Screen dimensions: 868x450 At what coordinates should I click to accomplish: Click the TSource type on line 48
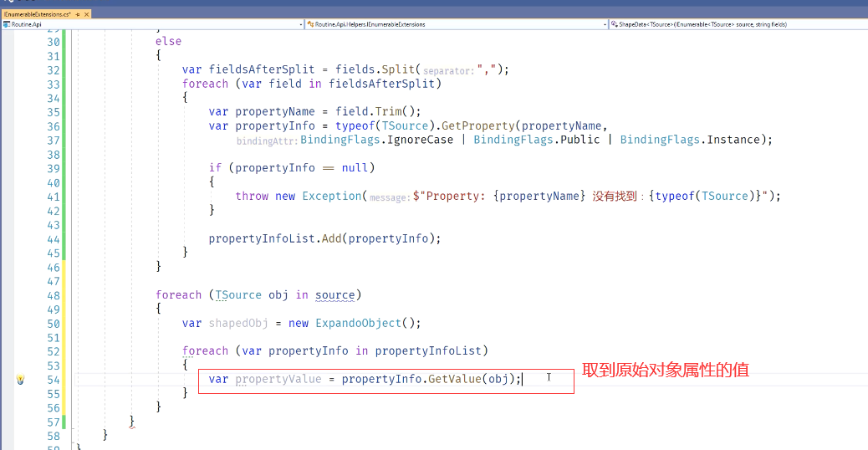(x=238, y=295)
